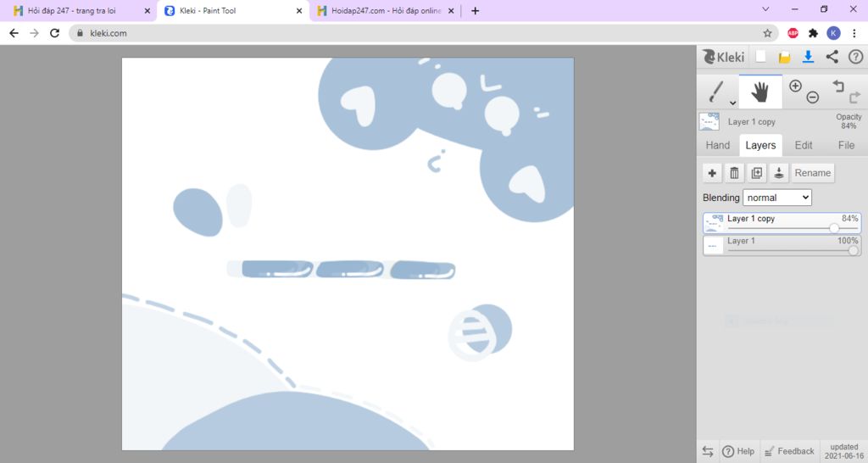Go forward in browser history
Viewport: 868px width, 463px height.
[34, 33]
